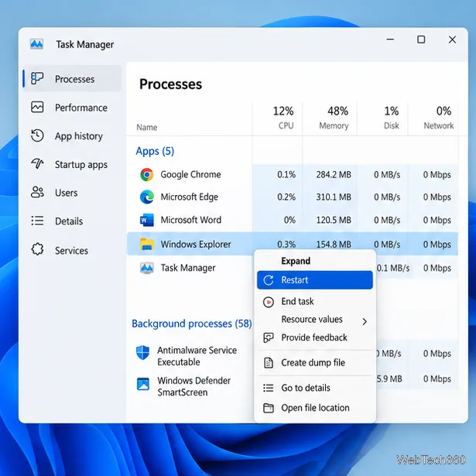Viewport: 476px width, 476px height.
Task: Click Google Chrome's 0.1% CPU value
Action: click(286, 175)
